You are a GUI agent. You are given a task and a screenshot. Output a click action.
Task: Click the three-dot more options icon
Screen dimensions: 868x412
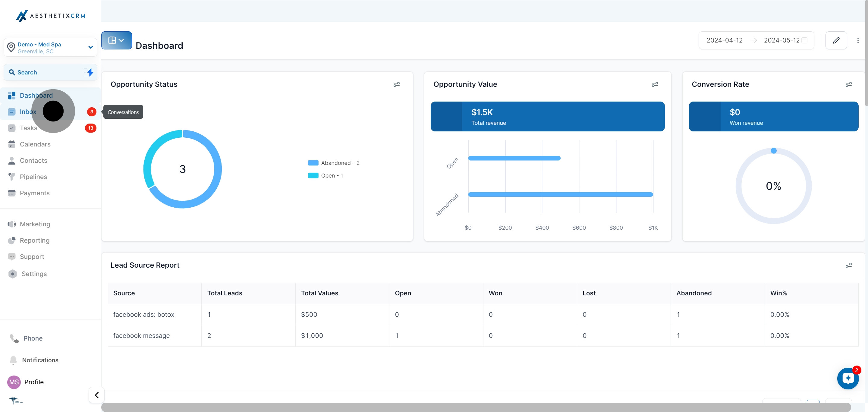point(857,40)
